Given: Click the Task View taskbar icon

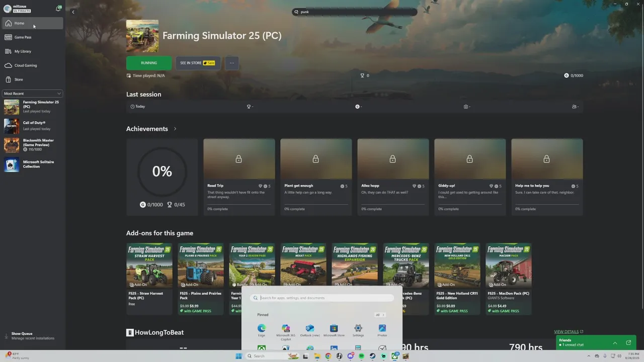Looking at the screenshot, I should (x=305, y=356).
